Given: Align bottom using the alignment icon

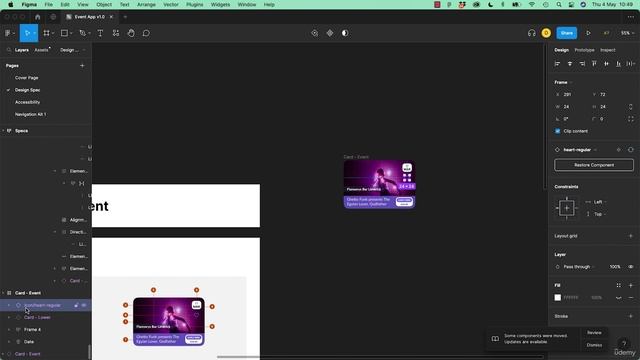Looking at the screenshot, I should click(618, 64).
